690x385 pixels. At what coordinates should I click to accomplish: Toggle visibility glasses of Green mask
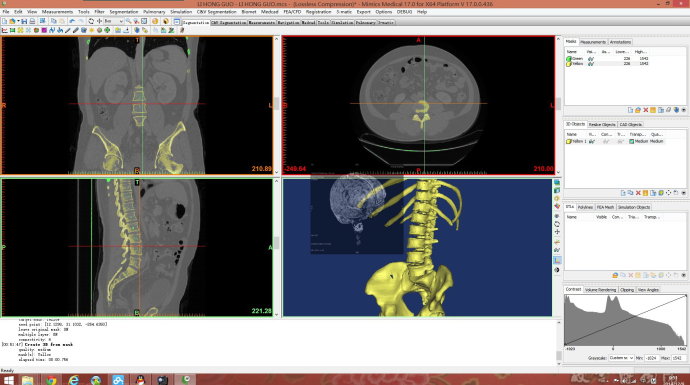coord(591,59)
